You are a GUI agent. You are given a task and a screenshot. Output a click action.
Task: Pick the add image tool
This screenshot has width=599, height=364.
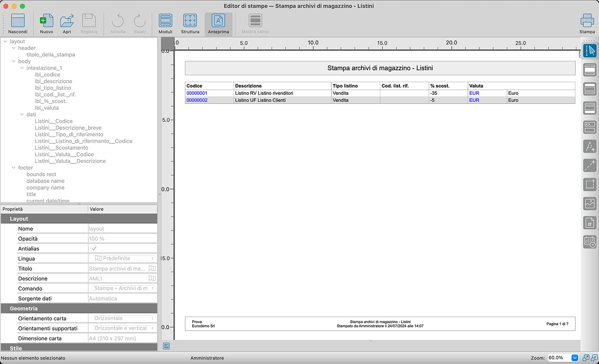[x=590, y=204]
